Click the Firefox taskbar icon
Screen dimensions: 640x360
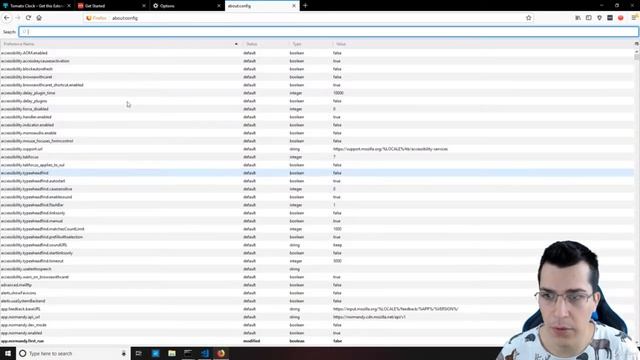pos(221,353)
